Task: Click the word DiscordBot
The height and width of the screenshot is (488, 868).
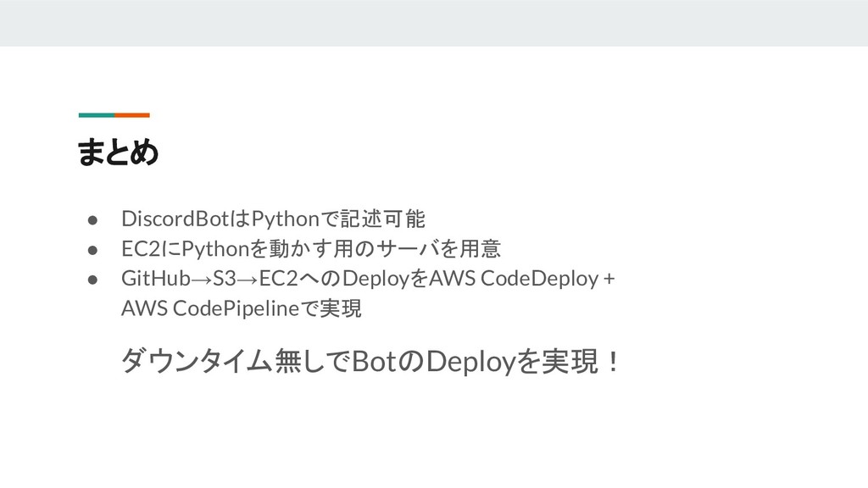Action: point(175,219)
